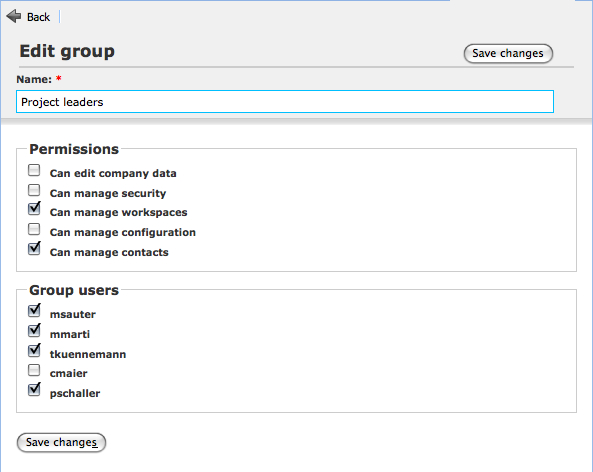Go back using the Back link

pyautogui.click(x=38, y=17)
